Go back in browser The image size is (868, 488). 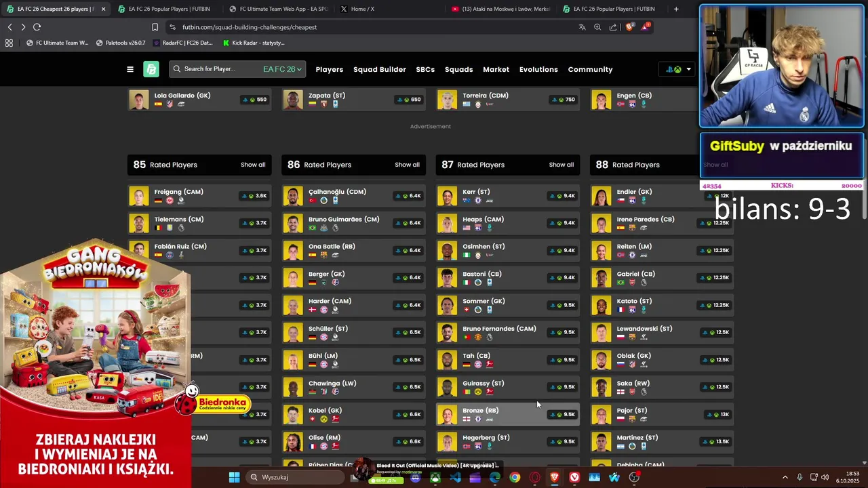point(10,27)
